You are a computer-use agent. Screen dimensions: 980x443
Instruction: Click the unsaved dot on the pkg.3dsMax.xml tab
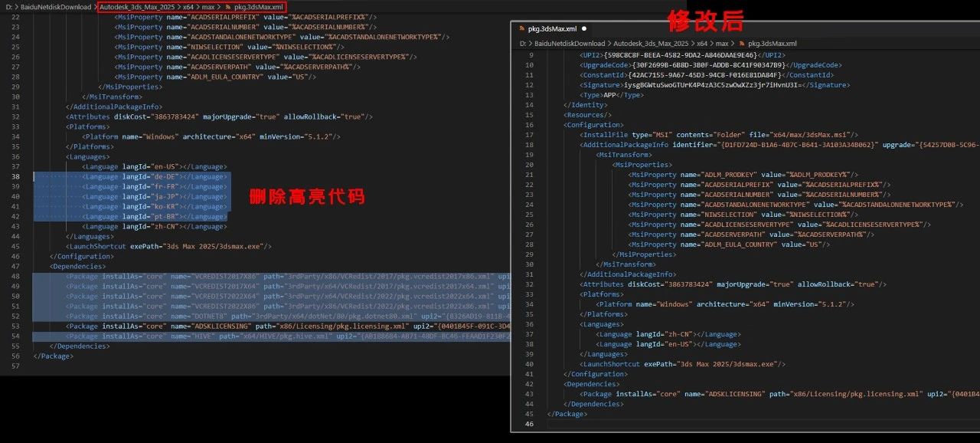pyautogui.click(x=583, y=29)
